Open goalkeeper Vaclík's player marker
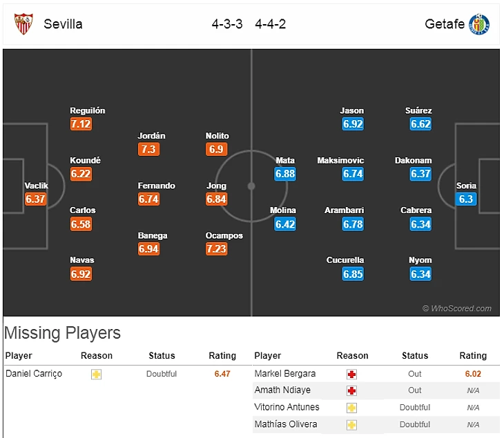The height and width of the screenshot is (438, 504). 36,186
